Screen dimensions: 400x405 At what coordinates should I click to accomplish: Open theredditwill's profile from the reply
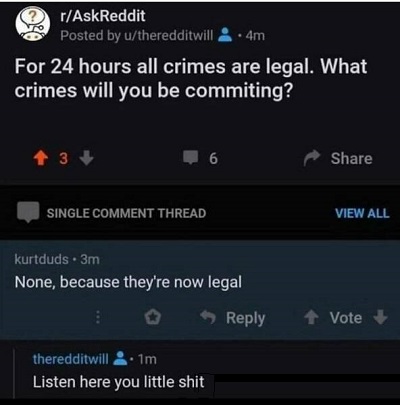pyautogui.click(x=71, y=359)
